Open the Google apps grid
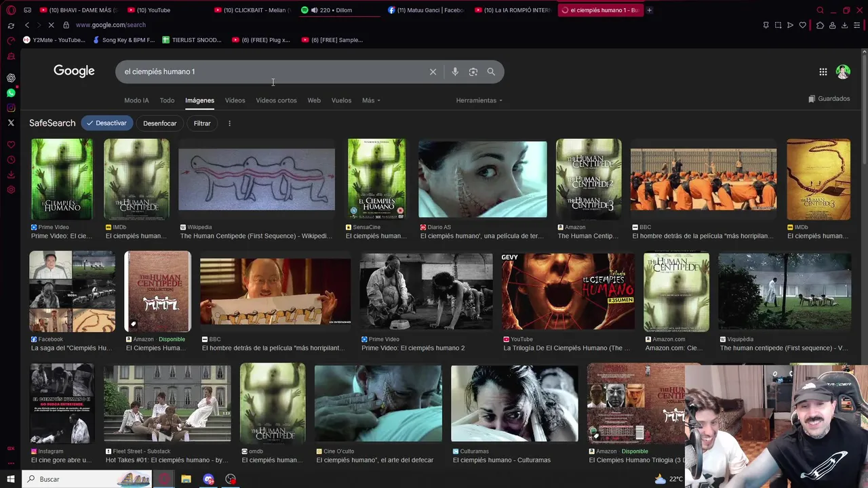 click(x=823, y=72)
